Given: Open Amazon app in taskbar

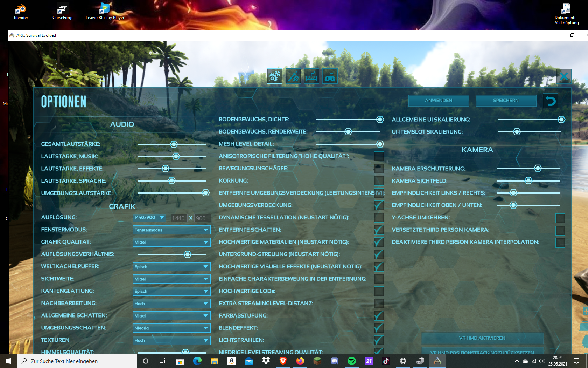Looking at the screenshot, I should (x=231, y=361).
